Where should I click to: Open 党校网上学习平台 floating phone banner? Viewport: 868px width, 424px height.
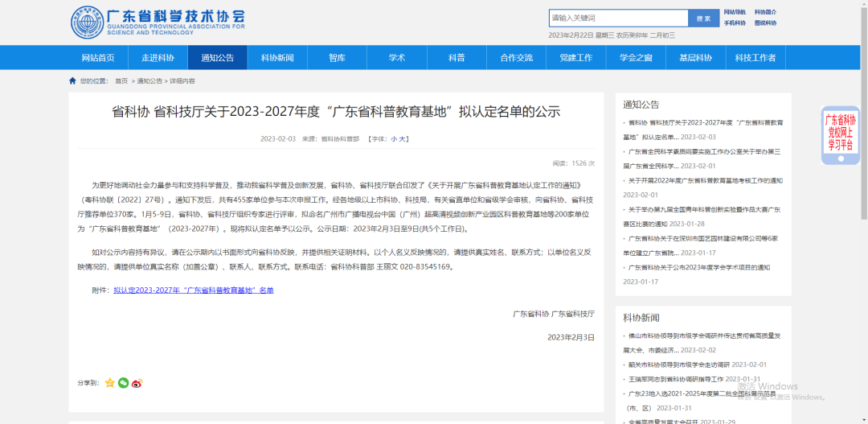841,135
